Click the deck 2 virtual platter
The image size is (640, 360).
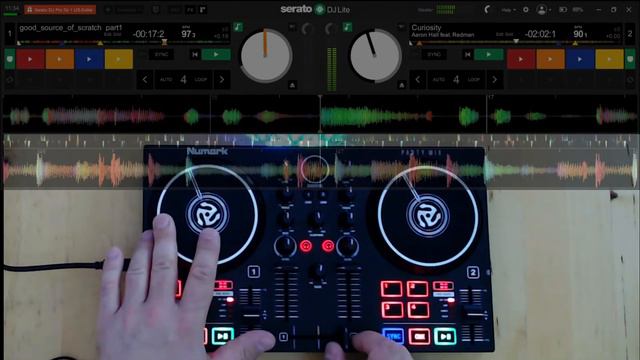[376, 56]
